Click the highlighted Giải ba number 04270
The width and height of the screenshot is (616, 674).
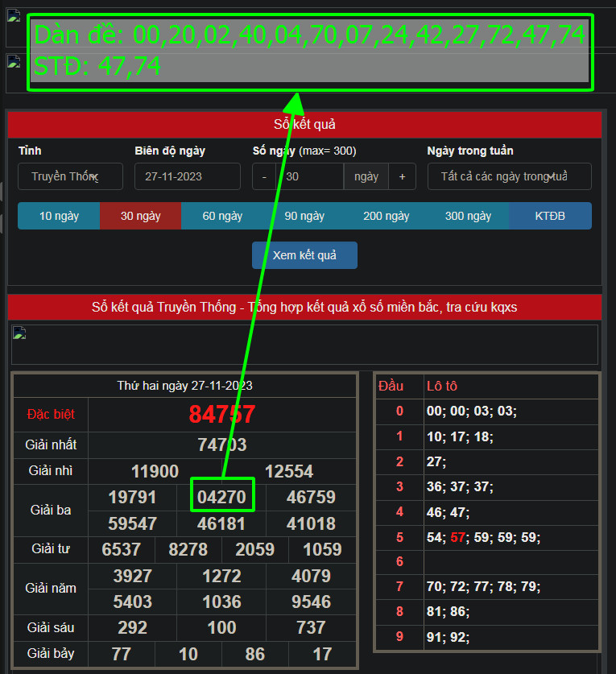[x=221, y=497]
